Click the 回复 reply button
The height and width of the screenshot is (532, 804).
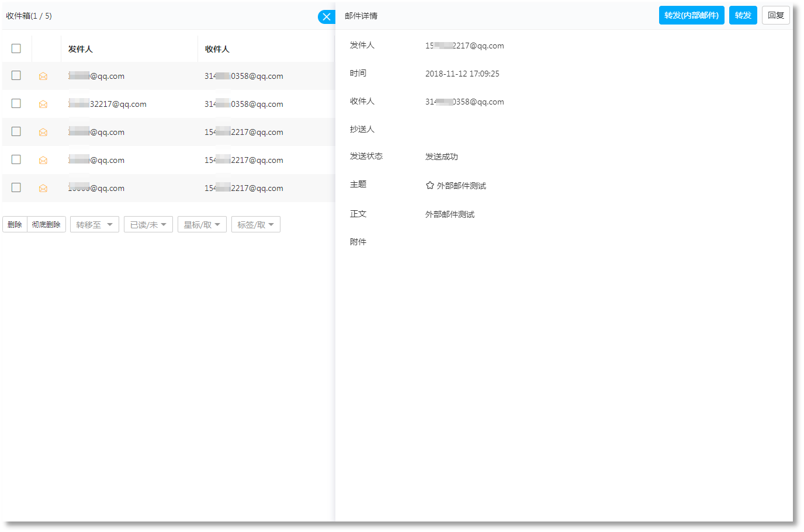[775, 15]
